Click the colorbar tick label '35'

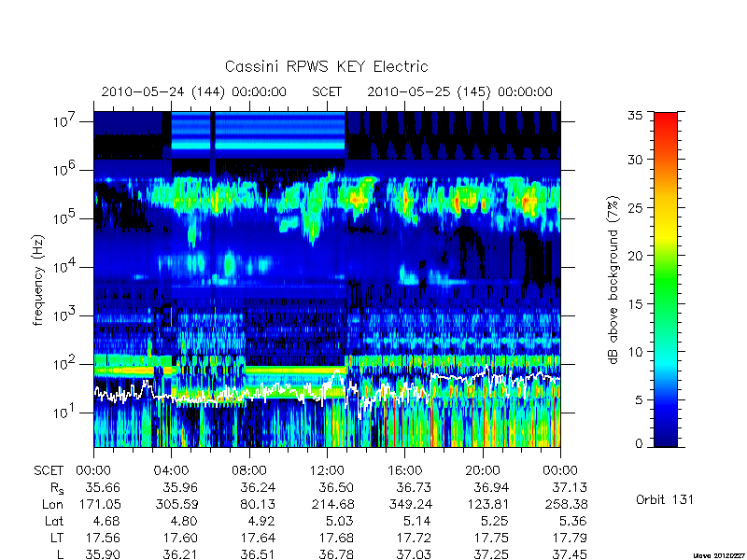[x=636, y=116]
